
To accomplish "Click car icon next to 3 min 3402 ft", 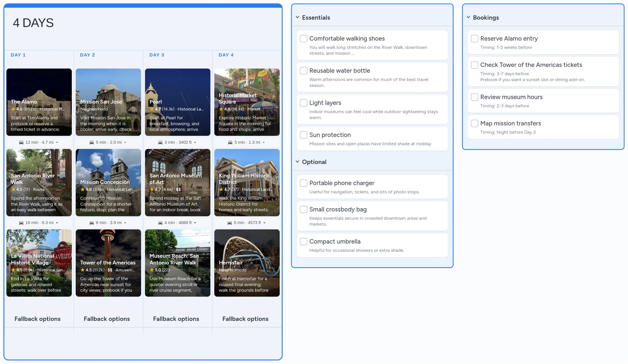I will tap(160, 142).
